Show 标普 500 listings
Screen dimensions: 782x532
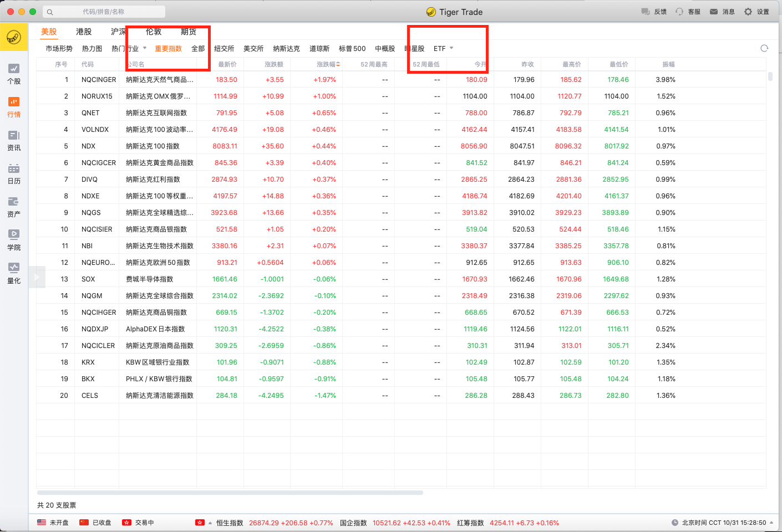pos(352,49)
